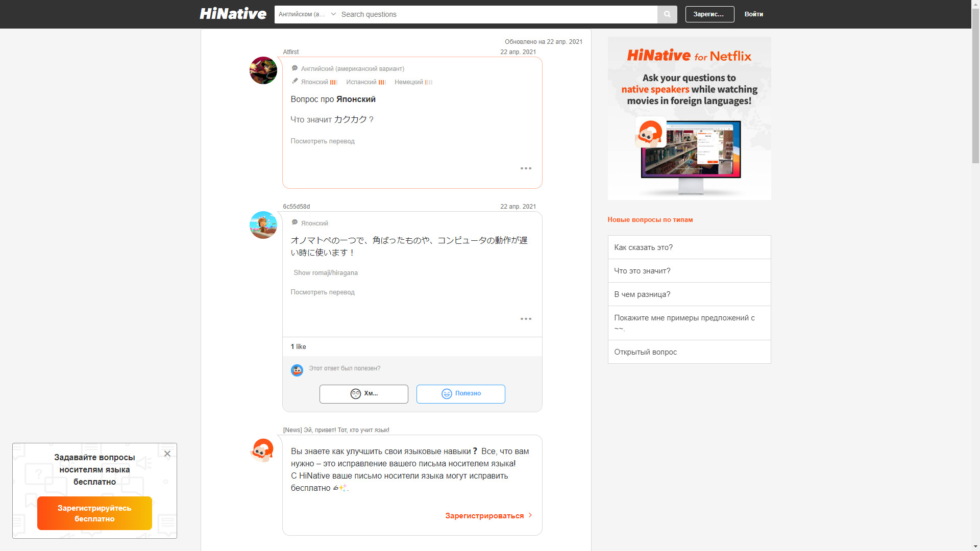Toggle Show romaji/hiragana
Image resolution: width=980 pixels, height=551 pixels.
tap(325, 273)
